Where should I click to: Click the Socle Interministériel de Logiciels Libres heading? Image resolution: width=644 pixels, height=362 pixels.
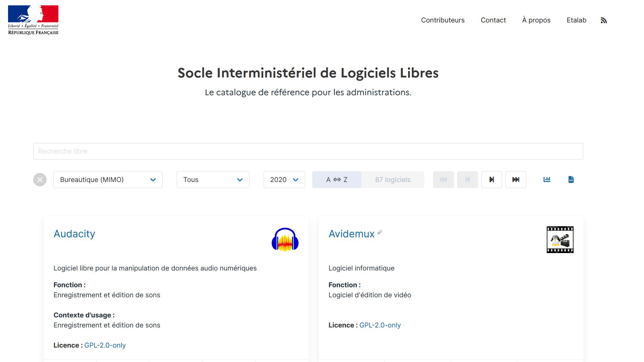tap(308, 73)
